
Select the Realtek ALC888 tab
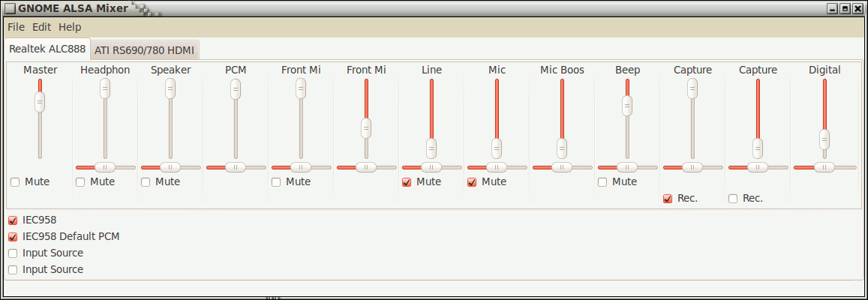(x=47, y=49)
